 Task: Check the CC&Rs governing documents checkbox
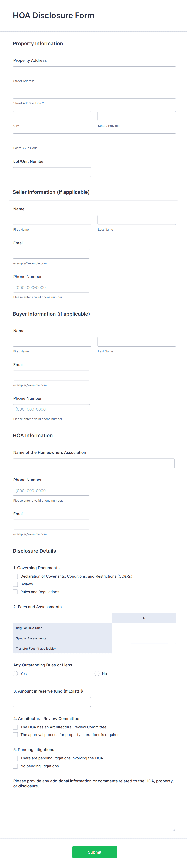pyautogui.click(x=15, y=576)
